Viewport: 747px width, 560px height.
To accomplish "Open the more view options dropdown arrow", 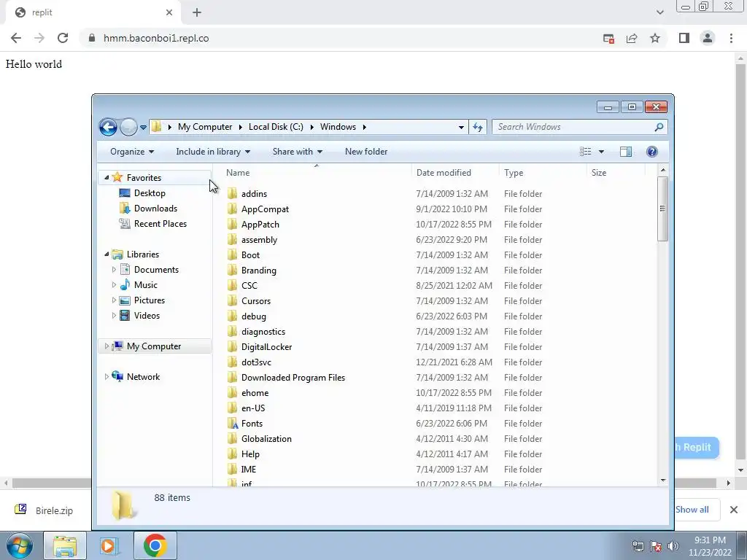I will coord(601,152).
